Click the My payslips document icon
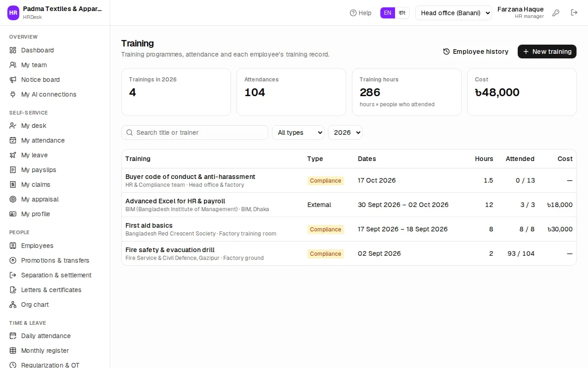This screenshot has height=368, width=588. (13, 170)
